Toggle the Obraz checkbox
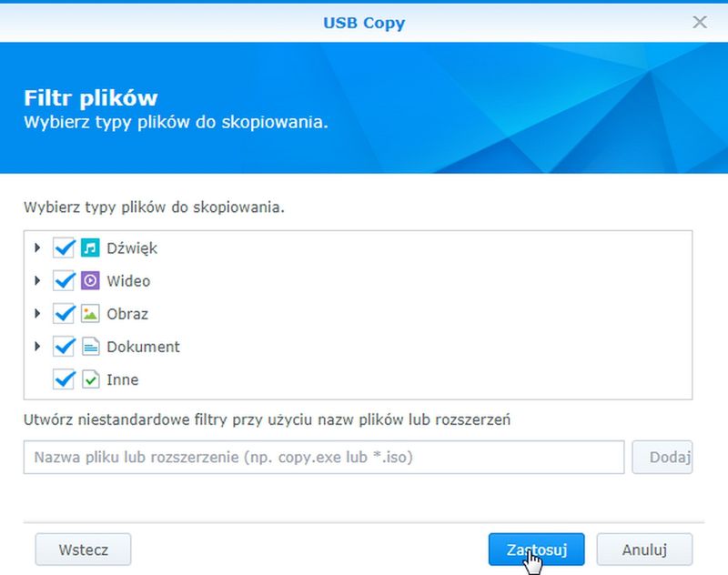This screenshot has height=575, width=728. click(64, 314)
